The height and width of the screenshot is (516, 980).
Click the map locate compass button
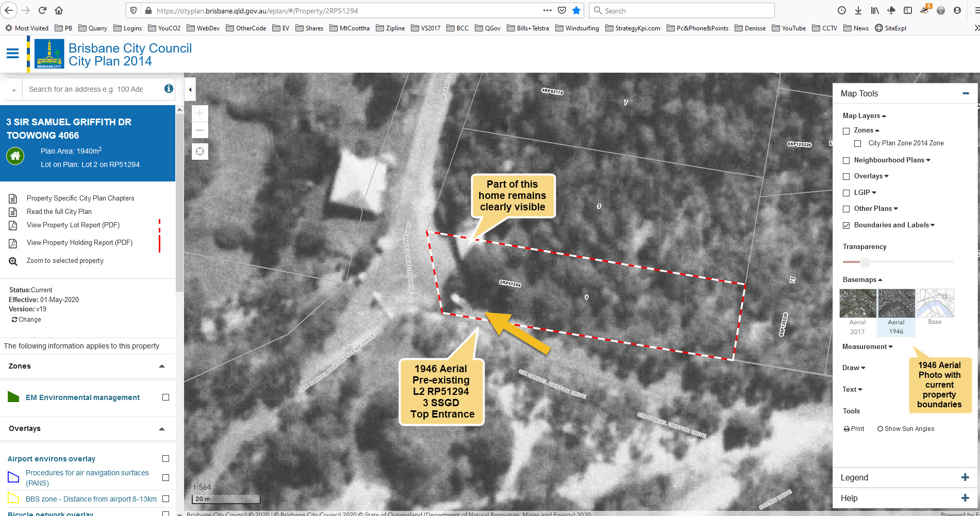click(200, 152)
